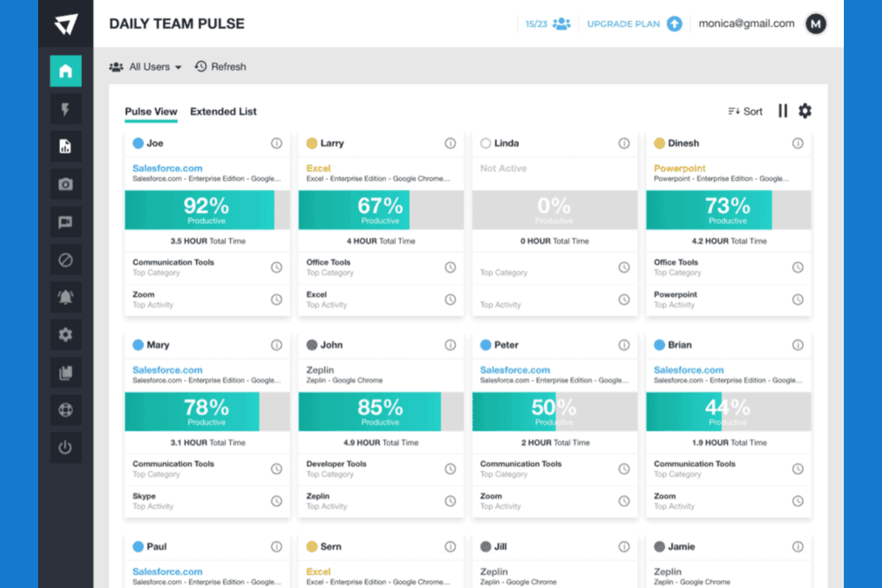Open info icon on Linda's card
The image size is (882, 588).
pyautogui.click(x=624, y=143)
